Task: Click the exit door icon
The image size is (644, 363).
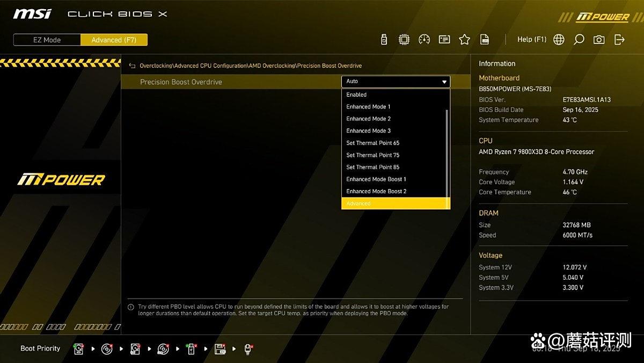Action: (620, 40)
